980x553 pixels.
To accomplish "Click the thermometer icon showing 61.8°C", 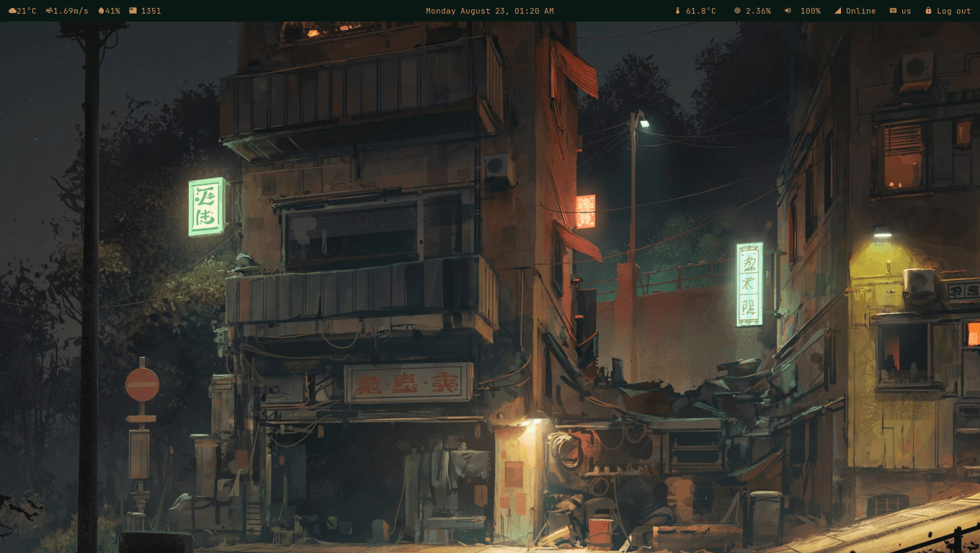I will click(x=677, y=11).
